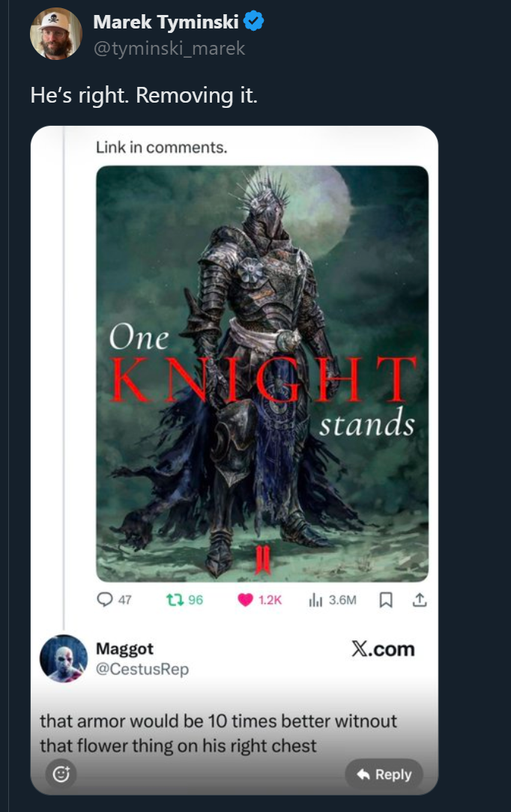This screenshot has height=812, width=511.
Task: Click the Marek Tyminski display name
Action: [166, 22]
